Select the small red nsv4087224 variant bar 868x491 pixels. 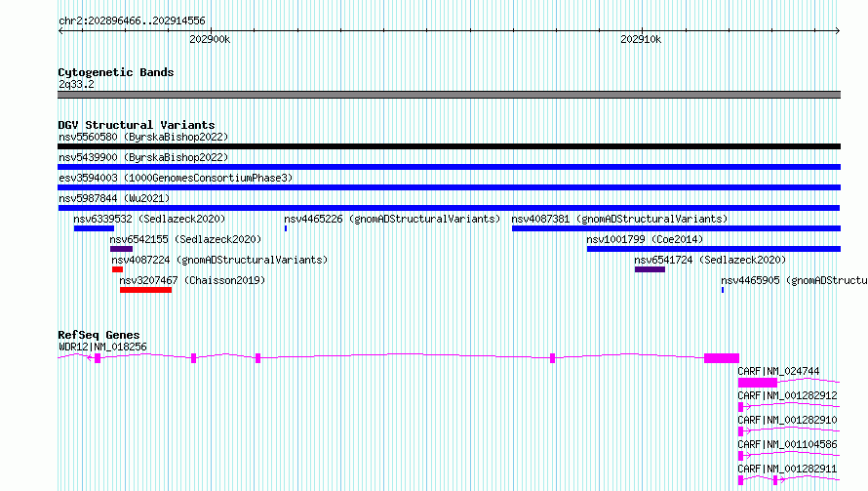point(117,269)
